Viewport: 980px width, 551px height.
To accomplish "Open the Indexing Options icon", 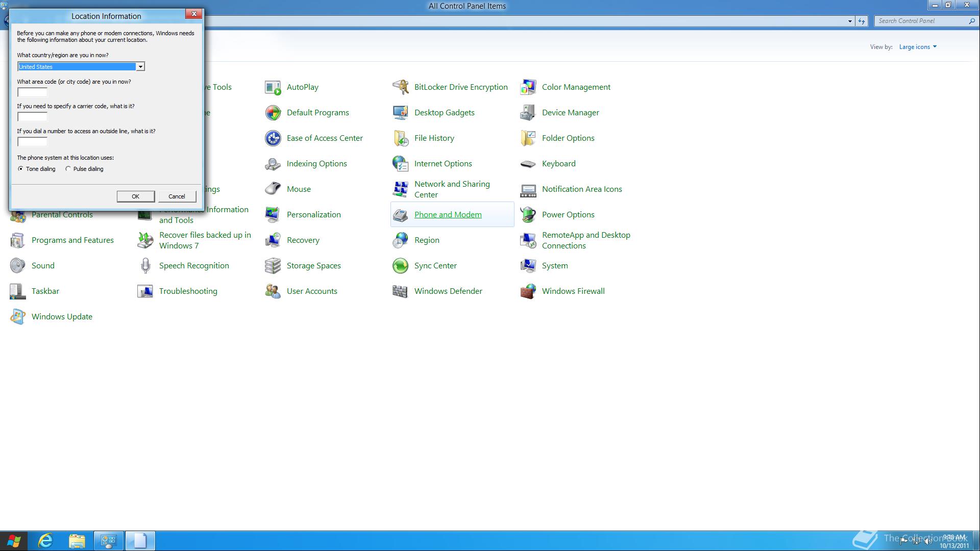I will click(273, 164).
